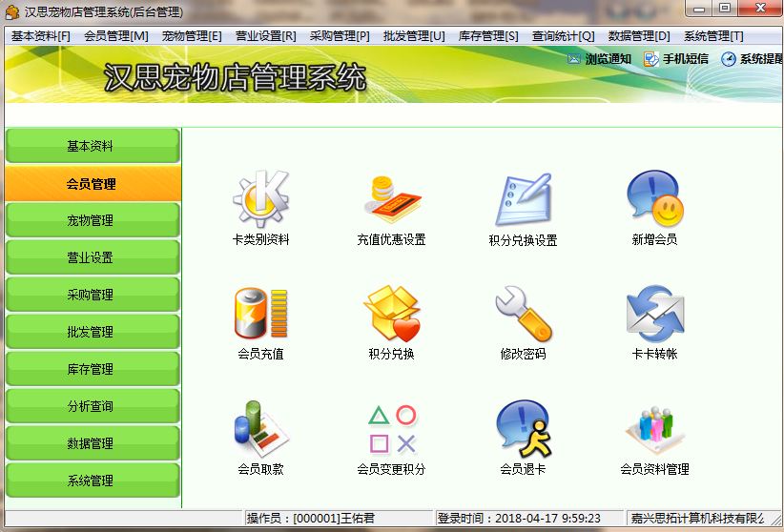
Task: Open the 基本资料[F] menu
Action: (40, 36)
